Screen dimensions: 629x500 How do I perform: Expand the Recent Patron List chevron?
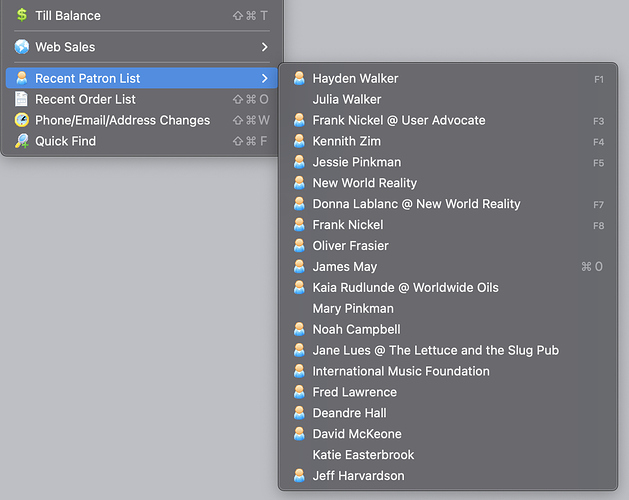point(264,78)
